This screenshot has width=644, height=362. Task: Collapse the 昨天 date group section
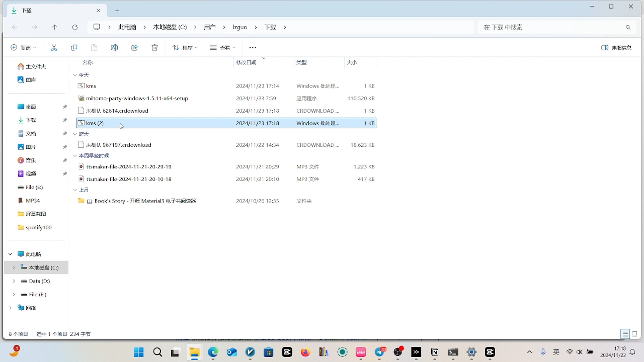74,133
